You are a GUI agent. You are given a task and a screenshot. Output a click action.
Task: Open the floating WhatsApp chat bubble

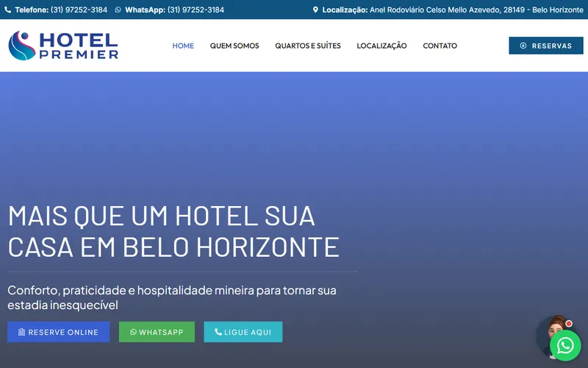(x=565, y=345)
